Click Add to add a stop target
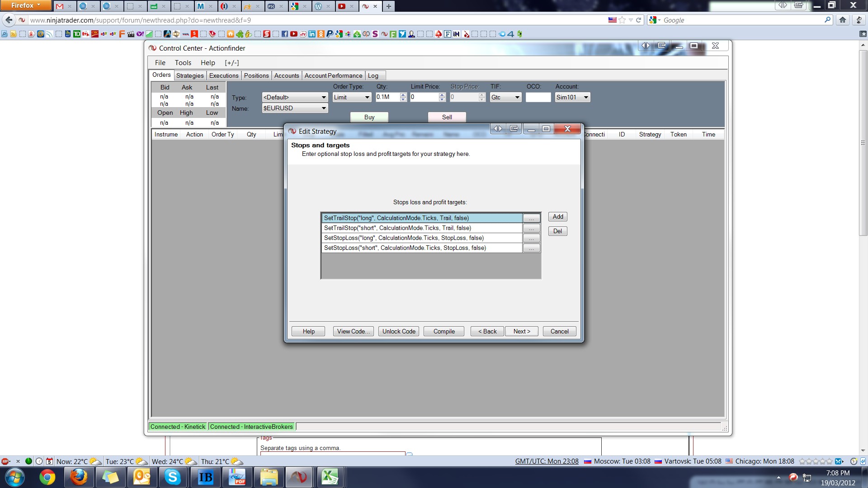 [558, 217]
